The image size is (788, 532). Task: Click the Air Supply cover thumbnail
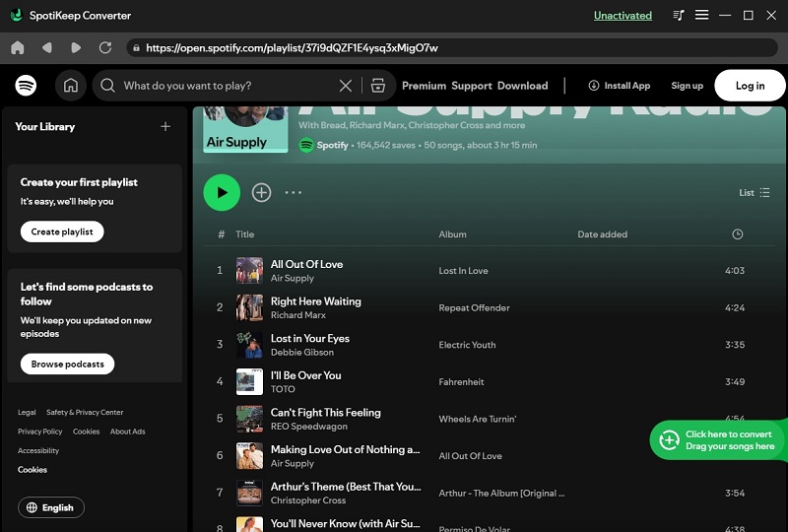tap(245, 128)
